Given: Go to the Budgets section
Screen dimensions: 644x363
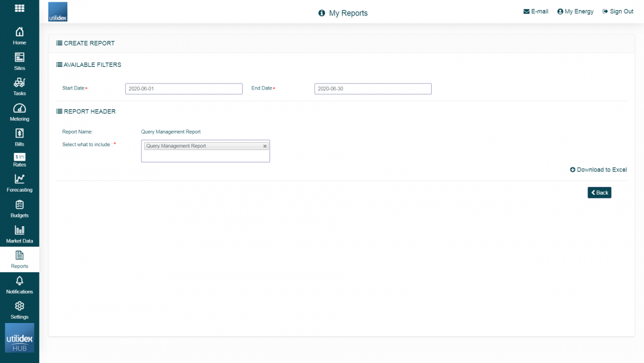Looking at the screenshot, I should point(19,209).
